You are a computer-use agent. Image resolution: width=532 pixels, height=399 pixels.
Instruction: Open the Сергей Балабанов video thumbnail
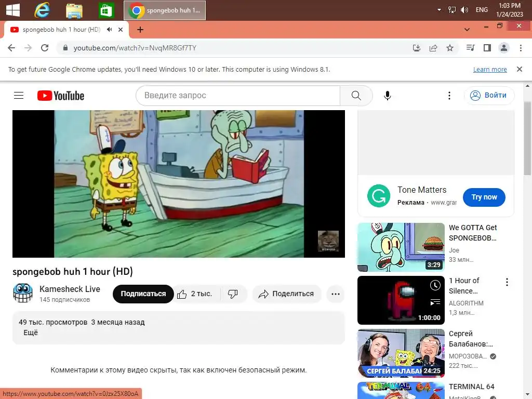401,353
